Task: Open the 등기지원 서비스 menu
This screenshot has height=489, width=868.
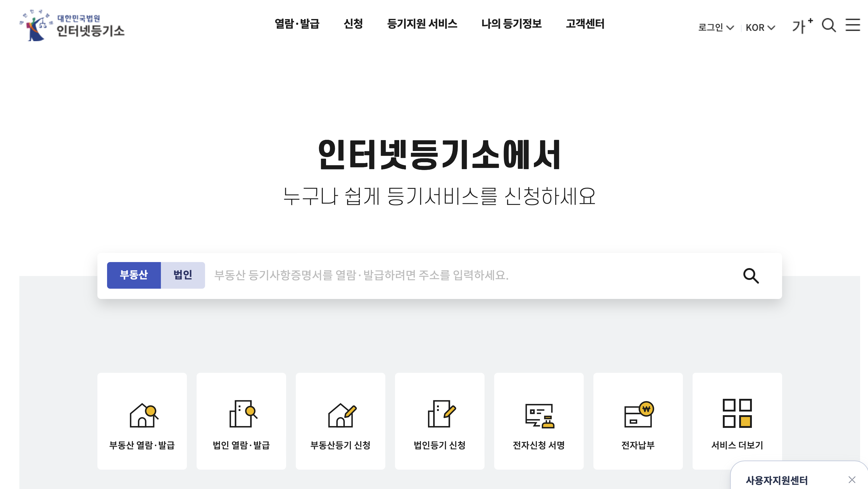Action: click(x=422, y=24)
